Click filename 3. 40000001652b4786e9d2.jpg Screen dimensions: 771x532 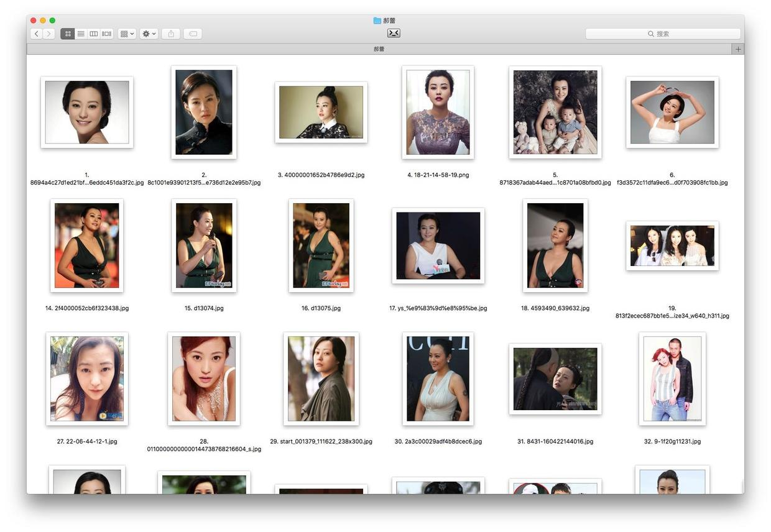pos(321,175)
